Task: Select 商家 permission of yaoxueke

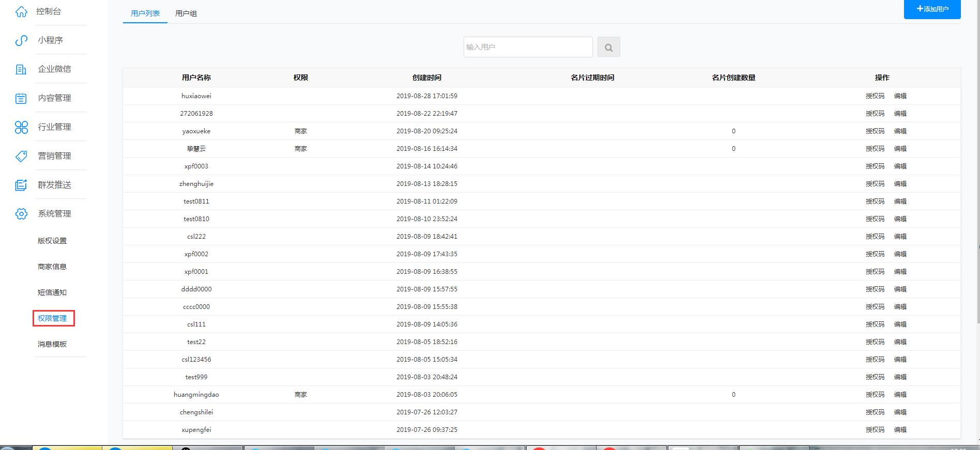Action: (301, 131)
